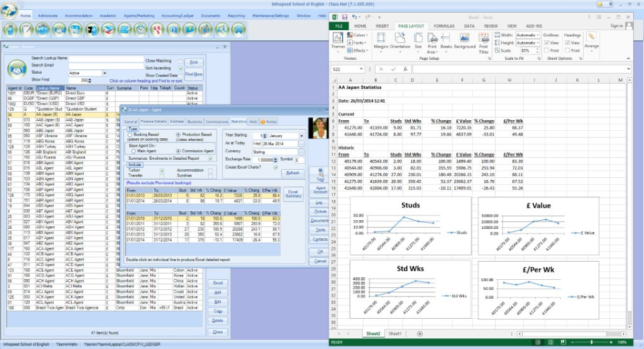Toggle the Tuition include checkbox

tap(162, 170)
